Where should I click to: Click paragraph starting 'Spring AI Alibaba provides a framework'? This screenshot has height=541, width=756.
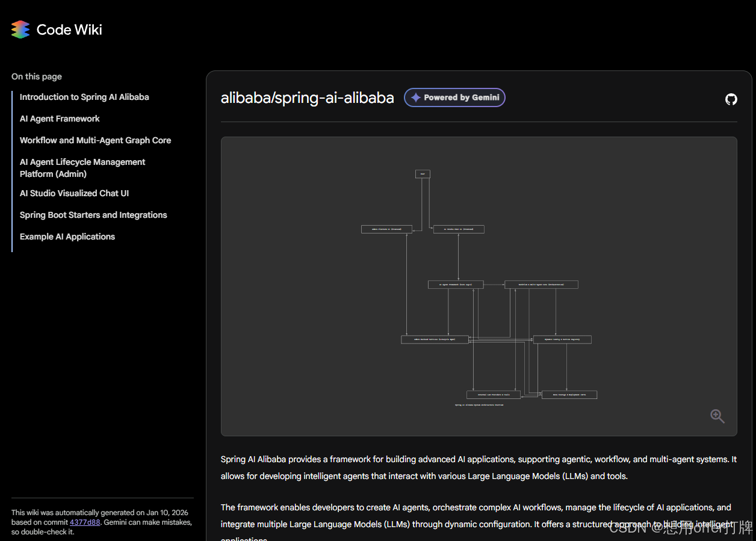click(x=479, y=468)
